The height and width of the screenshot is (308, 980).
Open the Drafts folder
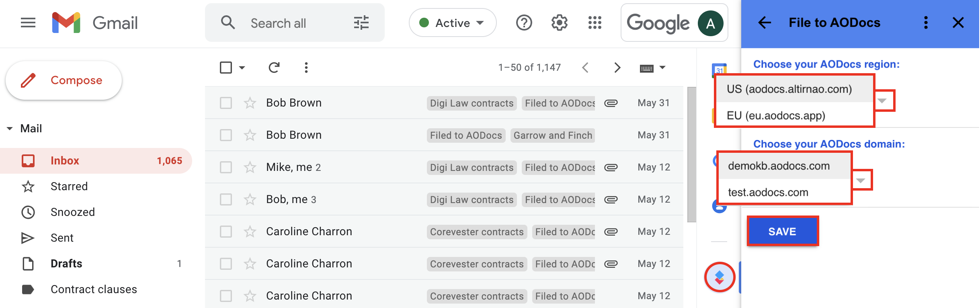96,264
